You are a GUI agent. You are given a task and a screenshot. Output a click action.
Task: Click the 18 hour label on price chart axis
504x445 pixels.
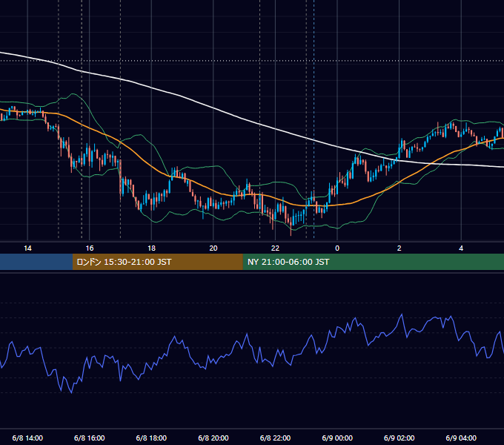coord(151,248)
